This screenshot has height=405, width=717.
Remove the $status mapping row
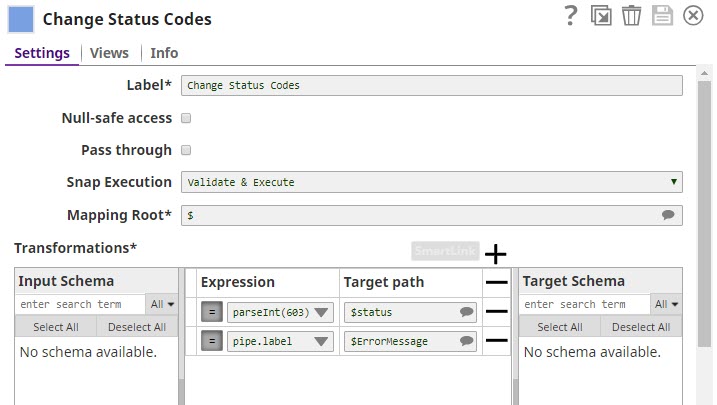click(496, 312)
